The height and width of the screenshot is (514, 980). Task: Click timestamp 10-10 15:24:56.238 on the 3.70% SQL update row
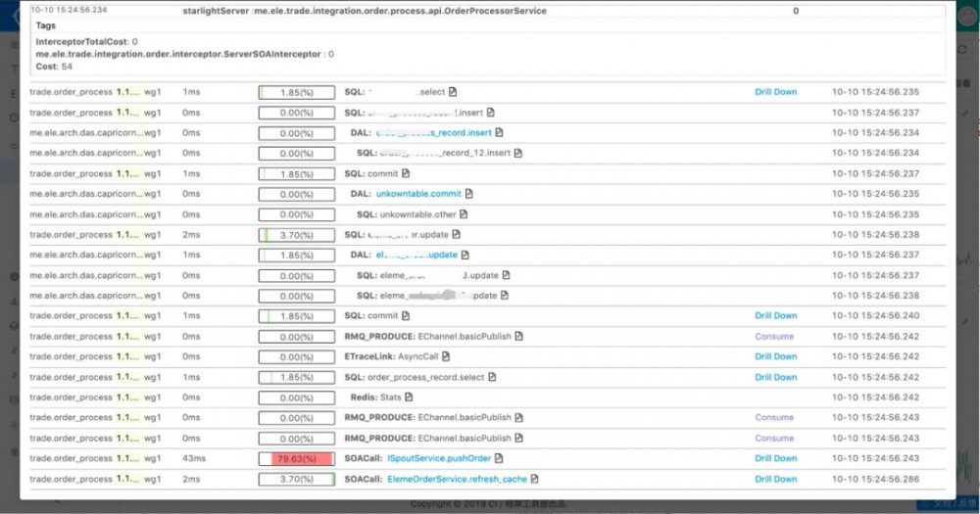coord(875,234)
